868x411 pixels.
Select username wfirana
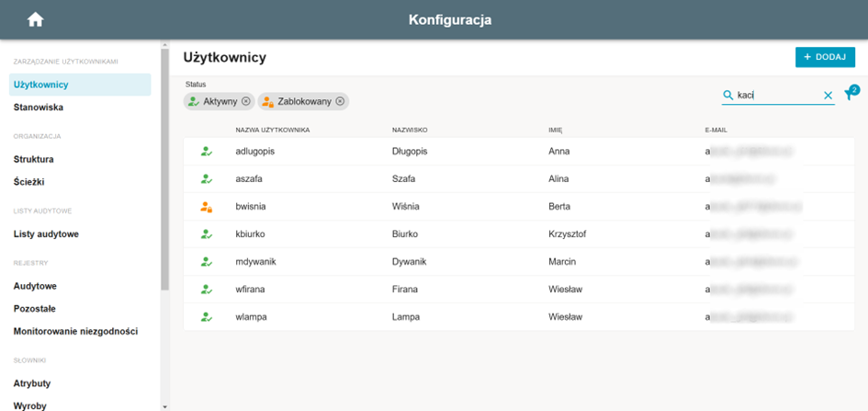[x=251, y=289]
